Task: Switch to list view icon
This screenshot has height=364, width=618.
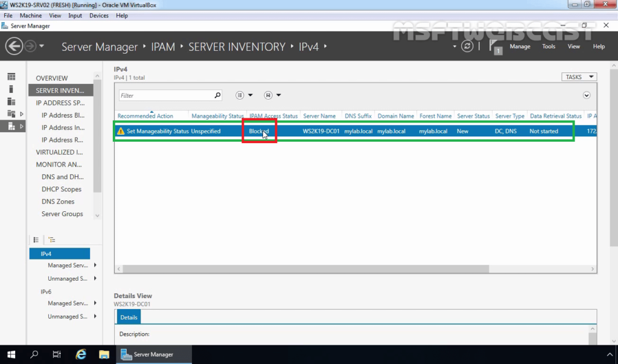Action: point(36,240)
